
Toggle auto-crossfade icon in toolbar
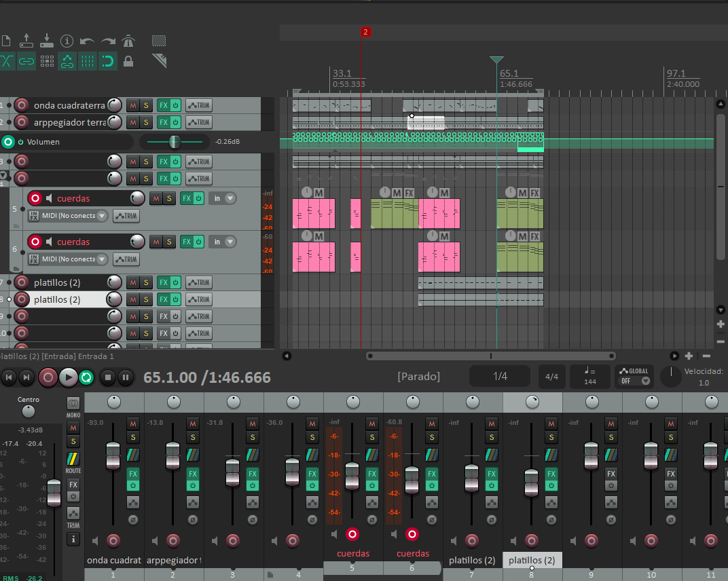pos(7,61)
